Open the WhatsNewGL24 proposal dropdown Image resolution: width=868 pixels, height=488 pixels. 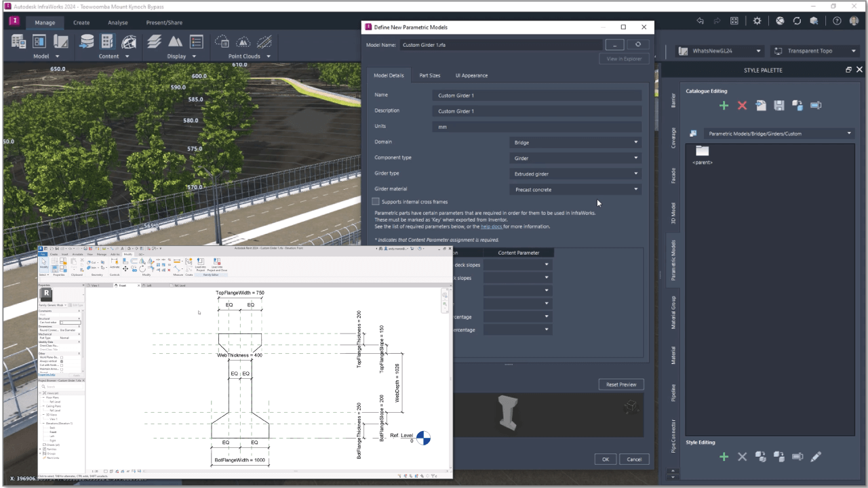point(720,51)
